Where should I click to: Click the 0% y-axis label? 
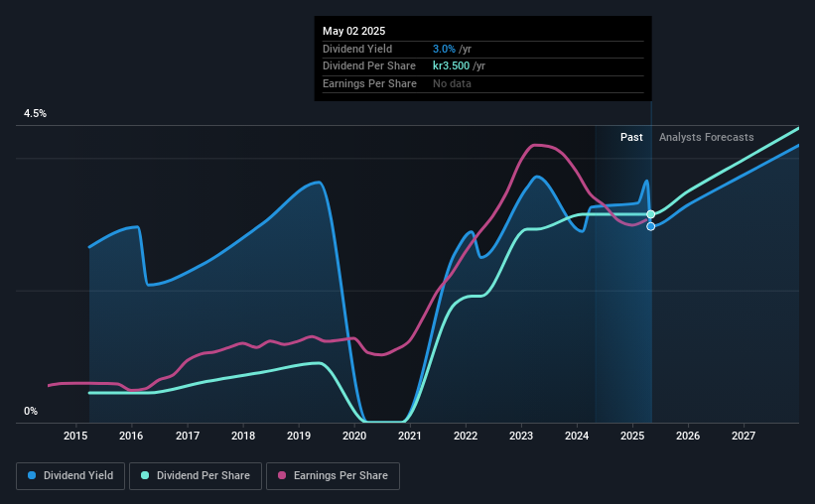[31, 411]
